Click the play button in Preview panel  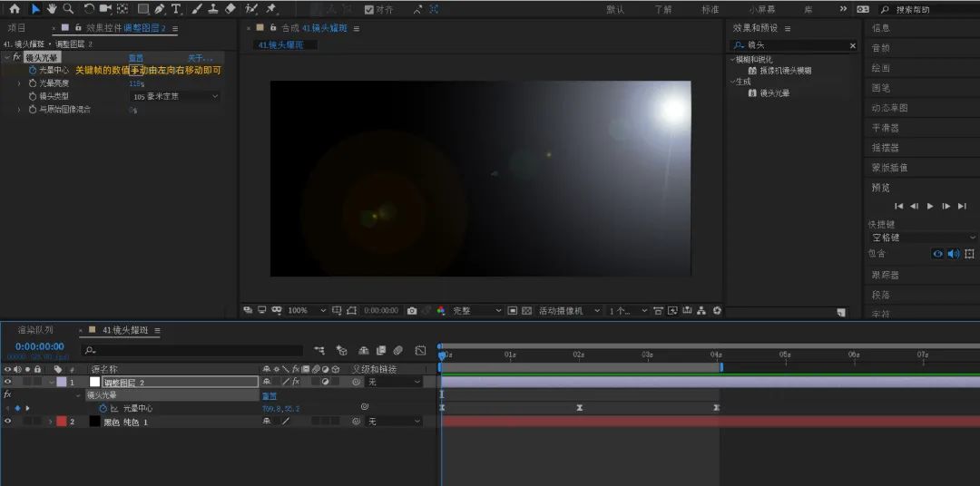pyautogui.click(x=930, y=206)
